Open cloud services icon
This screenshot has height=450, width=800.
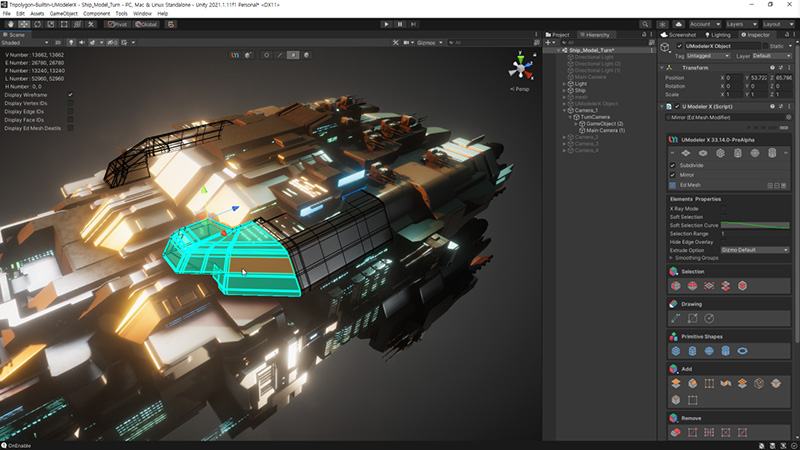pyautogui.click(x=678, y=24)
